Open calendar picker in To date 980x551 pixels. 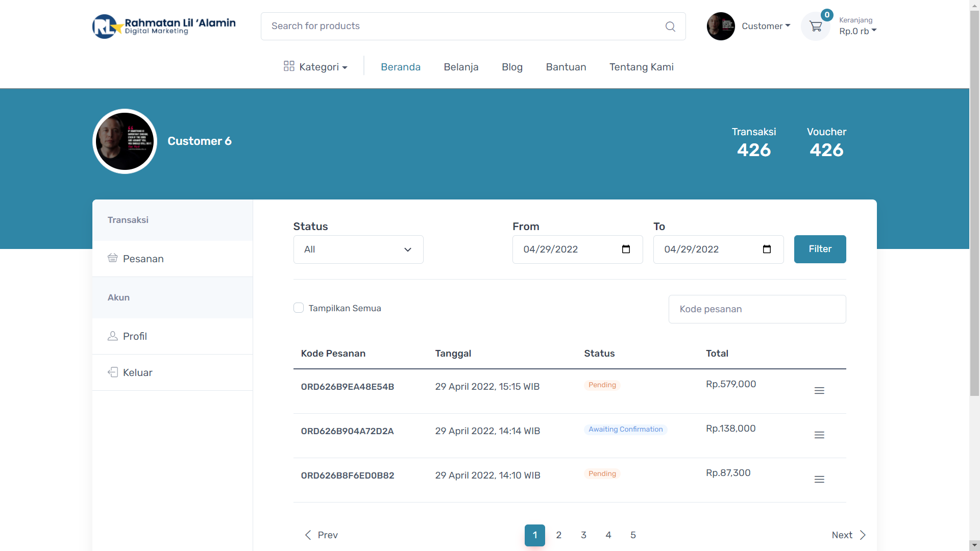pyautogui.click(x=767, y=249)
